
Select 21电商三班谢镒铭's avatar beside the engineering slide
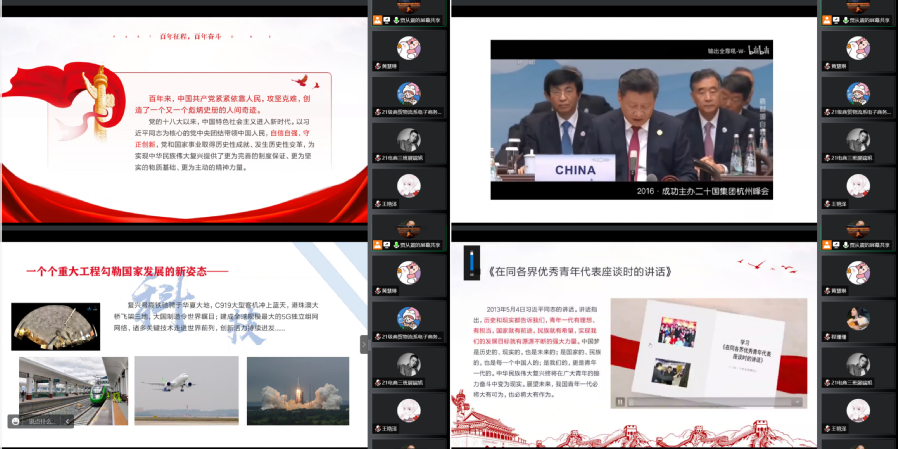pos(408,363)
